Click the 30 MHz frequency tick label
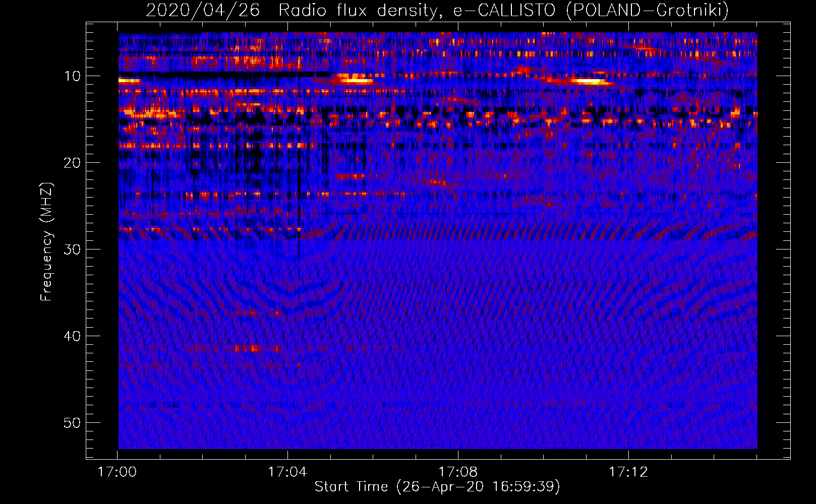The width and height of the screenshot is (816, 504). click(73, 249)
